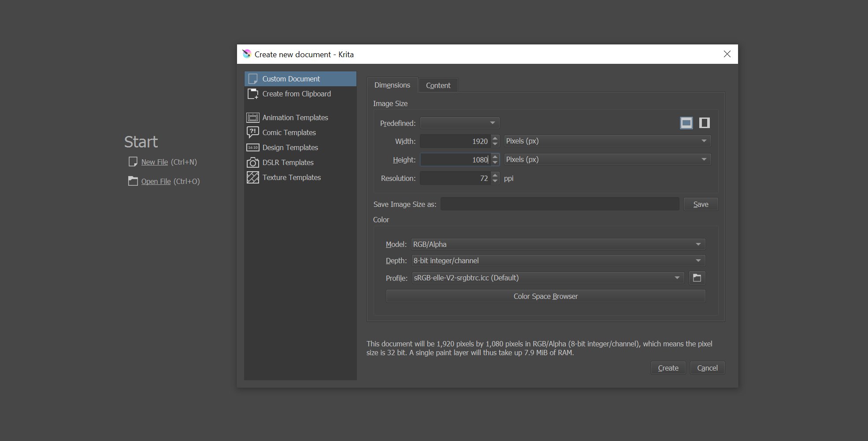The image size is (868, 441).
Task: Expand the Width units dropdown
Action: [x=607, y=141]
